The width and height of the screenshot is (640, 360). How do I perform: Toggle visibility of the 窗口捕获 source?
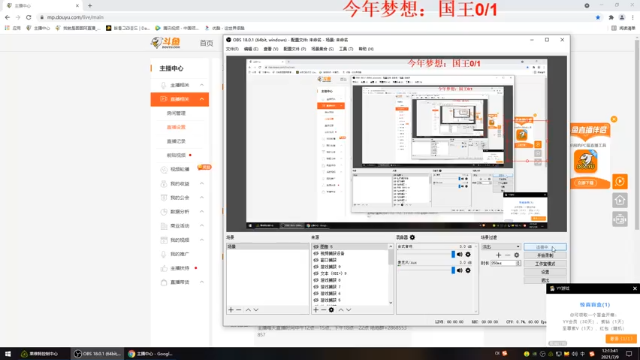(316, 260)
